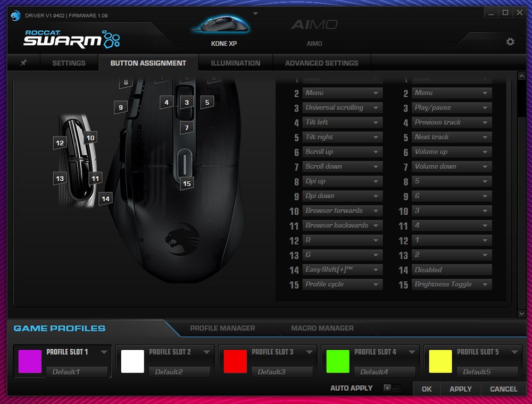Select mouse button marker 13

click(60, 179)
